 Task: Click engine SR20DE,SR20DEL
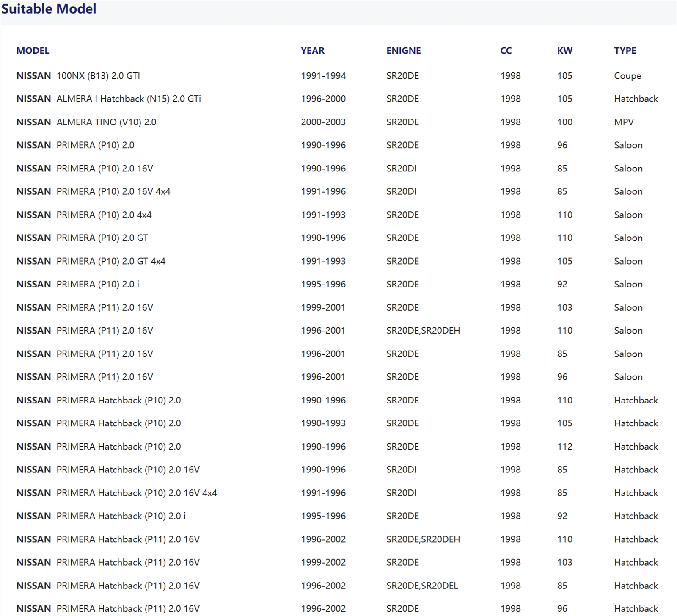tap(422, 586)
